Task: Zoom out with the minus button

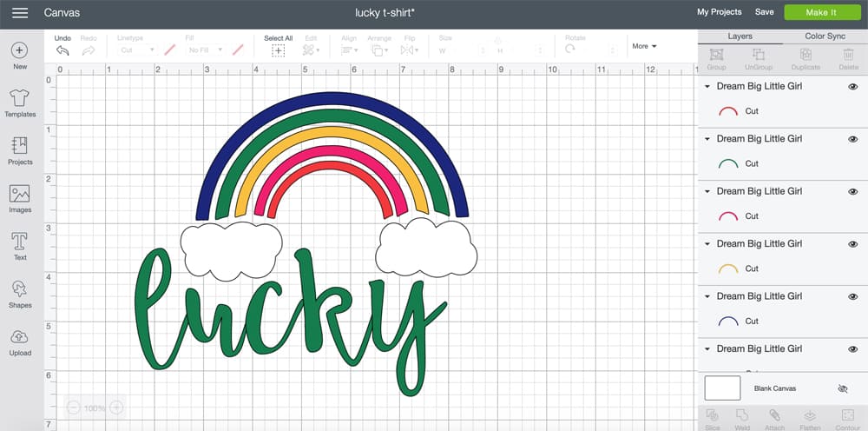Action: (x=74, y=408)
